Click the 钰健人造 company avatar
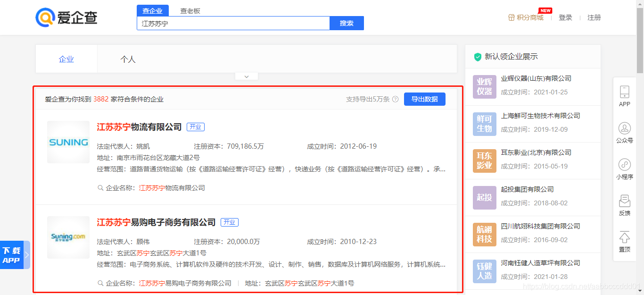This screenshot has height=295, width=644. pos(485,271)
